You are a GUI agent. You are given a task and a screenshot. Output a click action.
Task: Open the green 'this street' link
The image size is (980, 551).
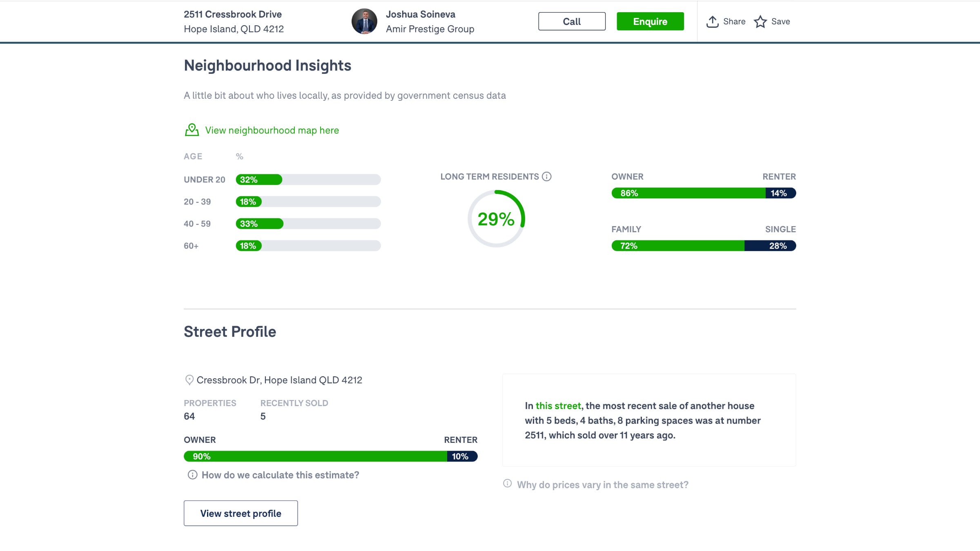pos(558,406)
